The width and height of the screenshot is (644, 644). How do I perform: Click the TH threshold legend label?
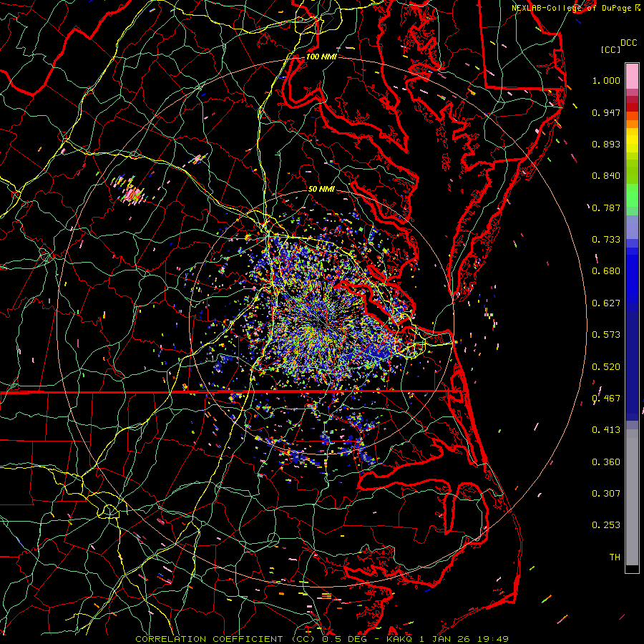pyautogui.click(x=615, y=557)
